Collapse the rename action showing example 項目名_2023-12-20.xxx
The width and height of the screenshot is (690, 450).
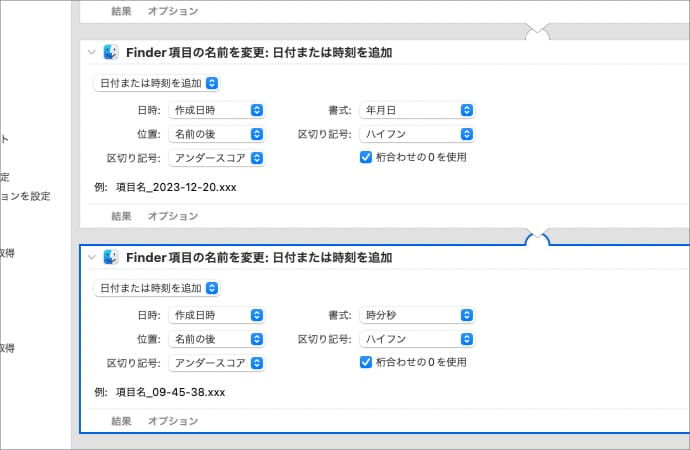[93, 53]
